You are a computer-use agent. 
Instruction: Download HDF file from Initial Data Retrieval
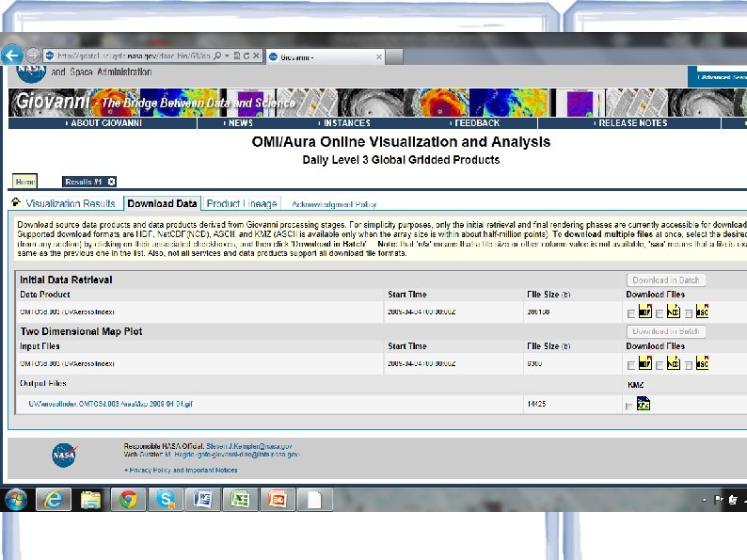645,312
